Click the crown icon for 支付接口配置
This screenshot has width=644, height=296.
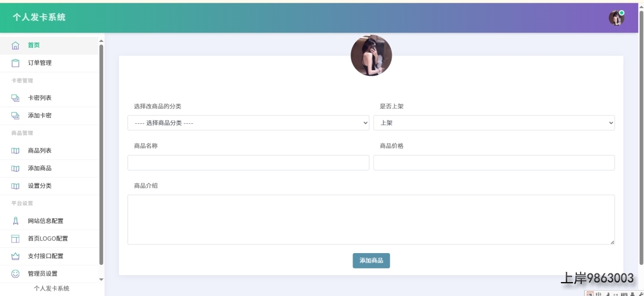tap(16, 256)
